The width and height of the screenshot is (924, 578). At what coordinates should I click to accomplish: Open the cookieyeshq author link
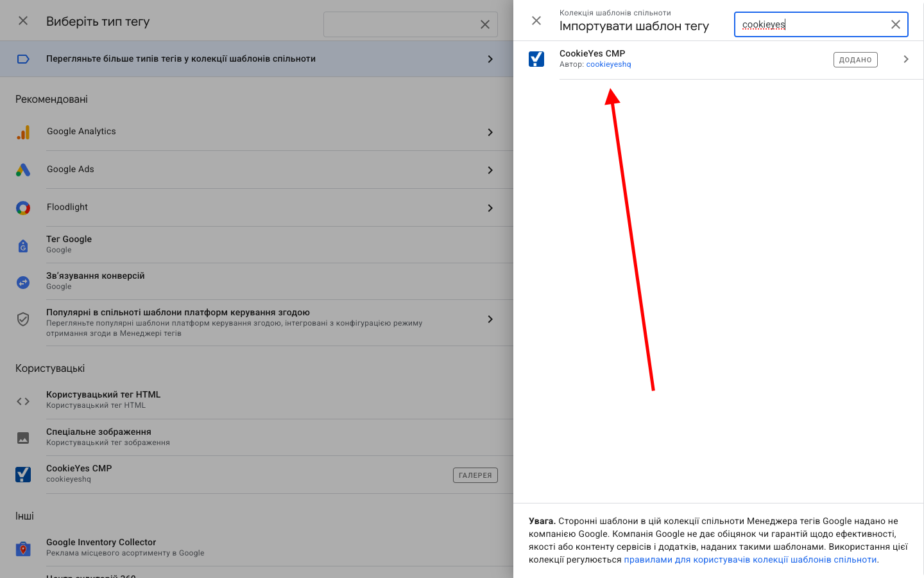pos(608,64)
